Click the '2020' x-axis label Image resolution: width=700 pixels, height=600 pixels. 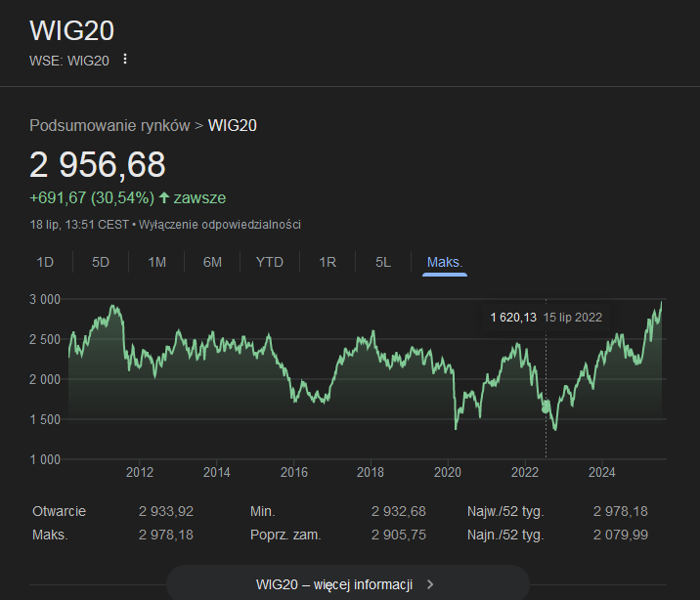pyautogui.click(x=448, y=472)
